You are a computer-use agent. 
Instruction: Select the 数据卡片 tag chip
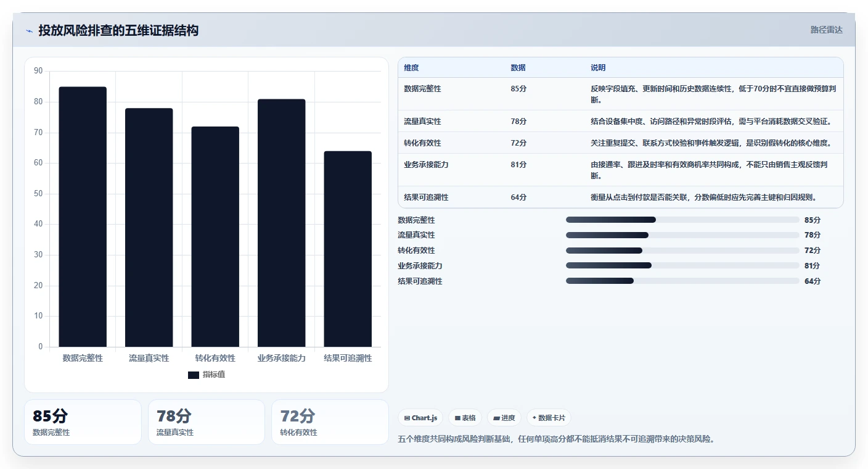(549, 418)
